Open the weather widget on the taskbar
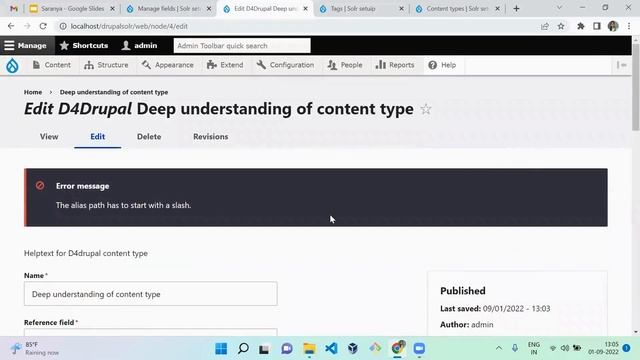This screenshot has width=640, height=360. pyautogui.click(x=35, y=349)
